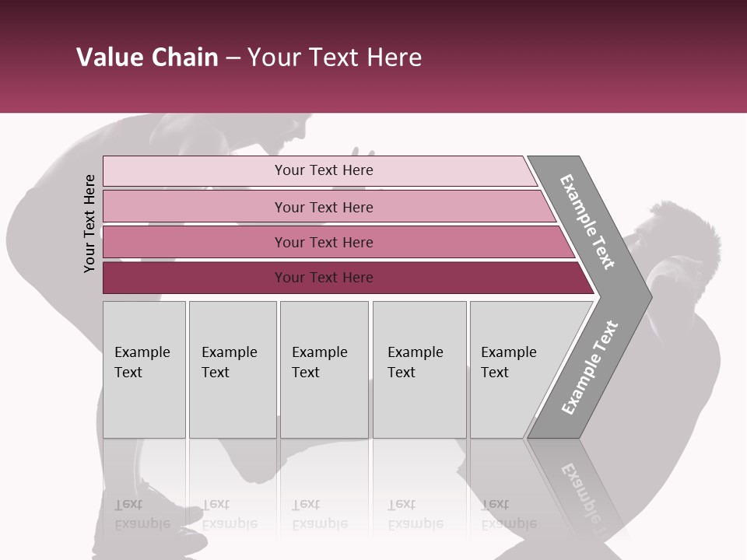Select the middle gray Example Text box

click(x=324, y=369)
